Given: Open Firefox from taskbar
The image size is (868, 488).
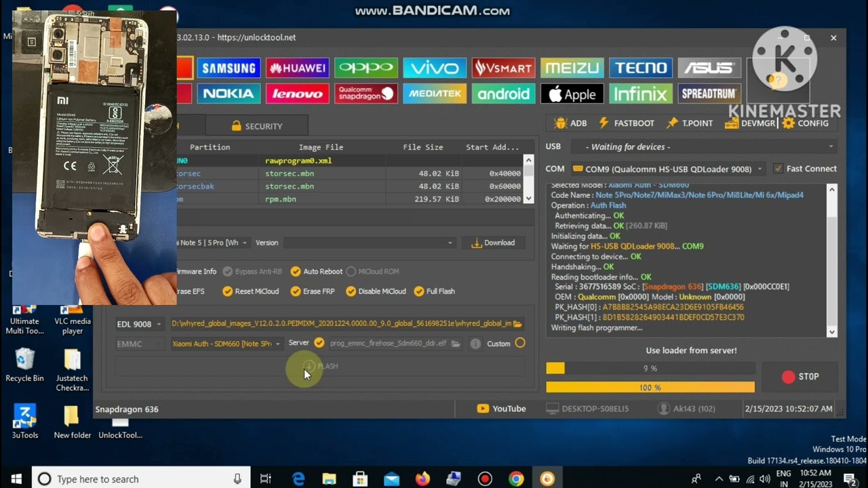Looking at the screenshot, I should click(422, 479).
